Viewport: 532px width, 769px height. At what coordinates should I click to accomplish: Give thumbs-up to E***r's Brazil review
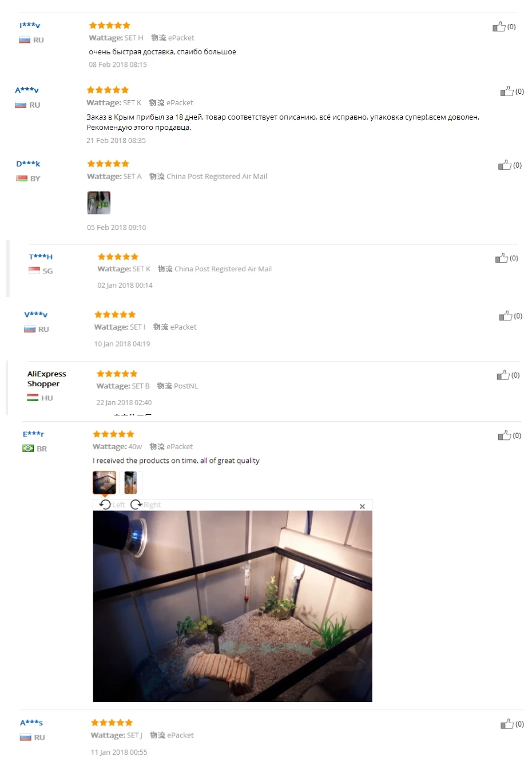[x=505, y=435]
